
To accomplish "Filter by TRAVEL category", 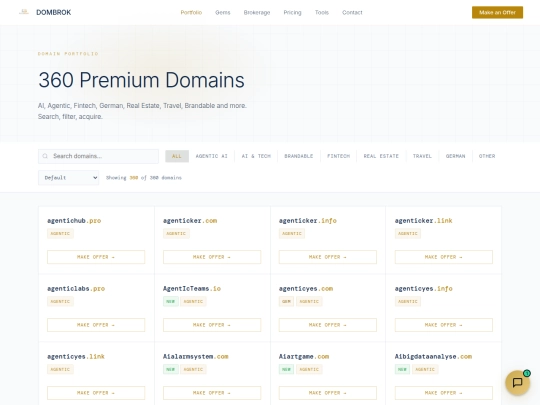I will 422,156.
